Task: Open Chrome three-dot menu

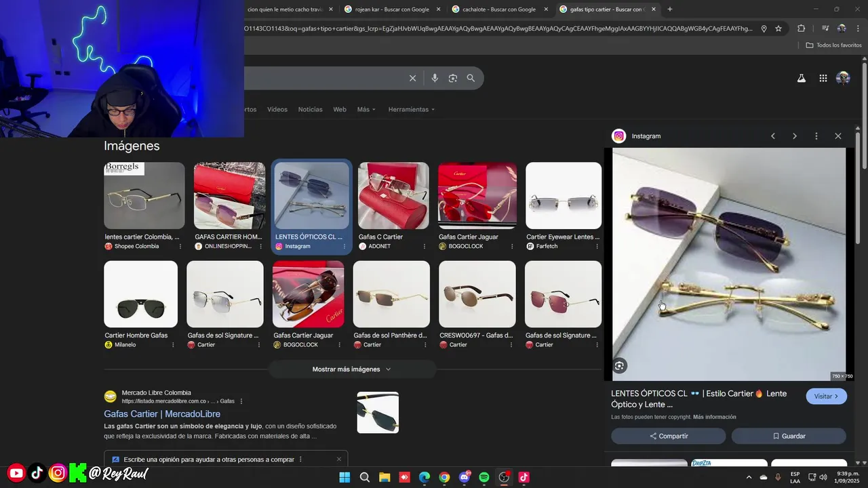Action: tap(857, 28)
